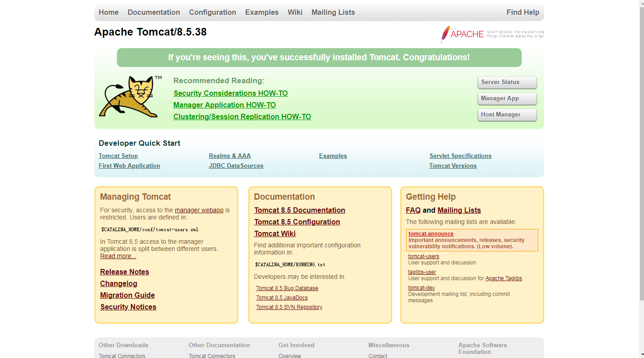Image resolution: width=644 pixels, height=358 pixels.
Task: Click the congratulations banner message
Action: point(319,58)
